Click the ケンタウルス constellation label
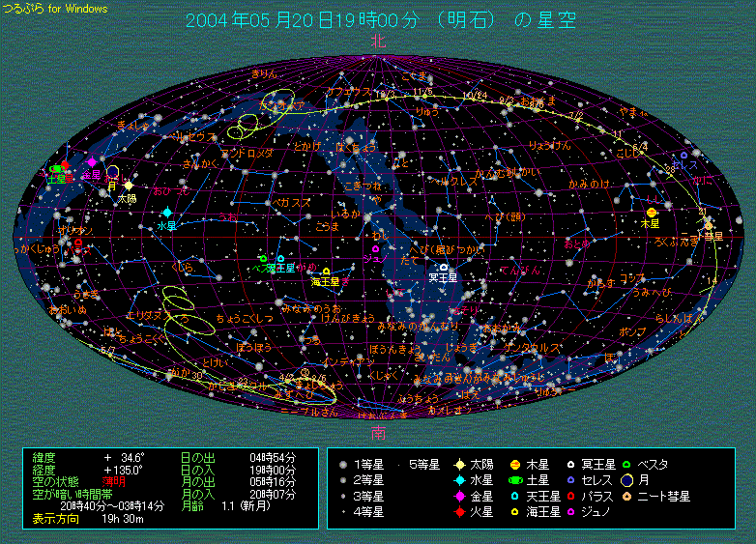This screenshot has width=756, height=544. pos(531,348)
